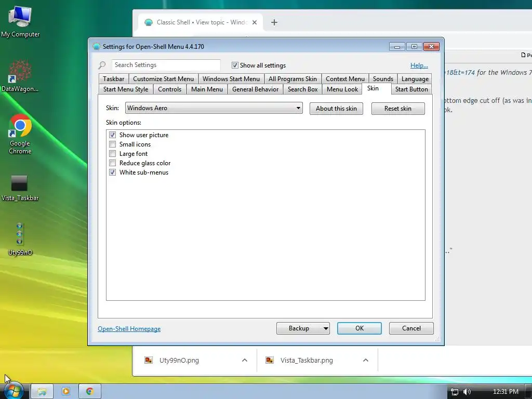Uncheck Show user picture option

pyautogui.click(x=112, y=135)
